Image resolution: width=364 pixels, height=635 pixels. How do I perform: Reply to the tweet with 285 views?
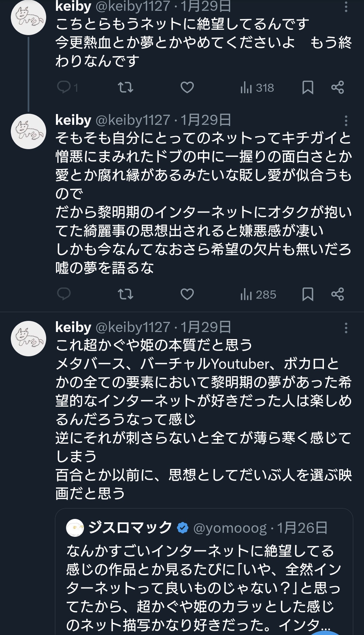pos(64,294)
